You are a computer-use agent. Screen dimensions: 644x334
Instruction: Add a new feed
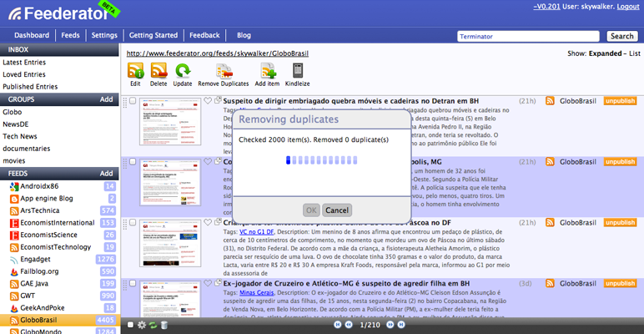[107, 174]
